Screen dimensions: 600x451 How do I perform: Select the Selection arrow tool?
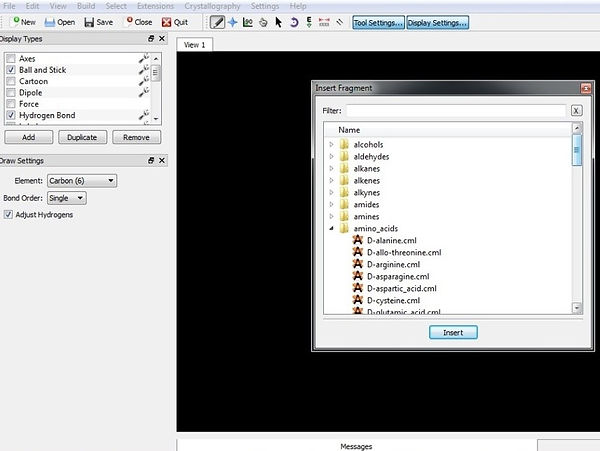tap(279, 23)
